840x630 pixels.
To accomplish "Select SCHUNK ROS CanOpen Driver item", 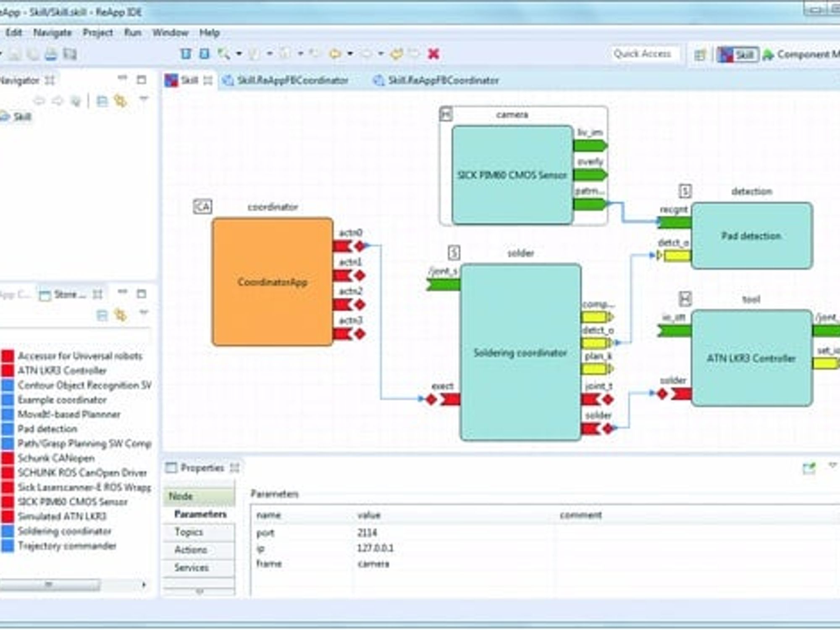I will pyautogui.click(x=75, y=473).
